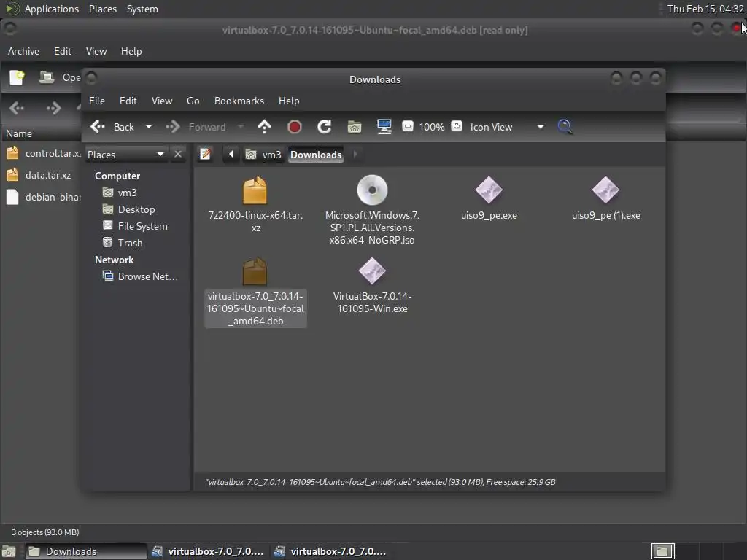Screen dimensions: 747x560
Task: Close the Places side pane
Action: pos(178,154)
